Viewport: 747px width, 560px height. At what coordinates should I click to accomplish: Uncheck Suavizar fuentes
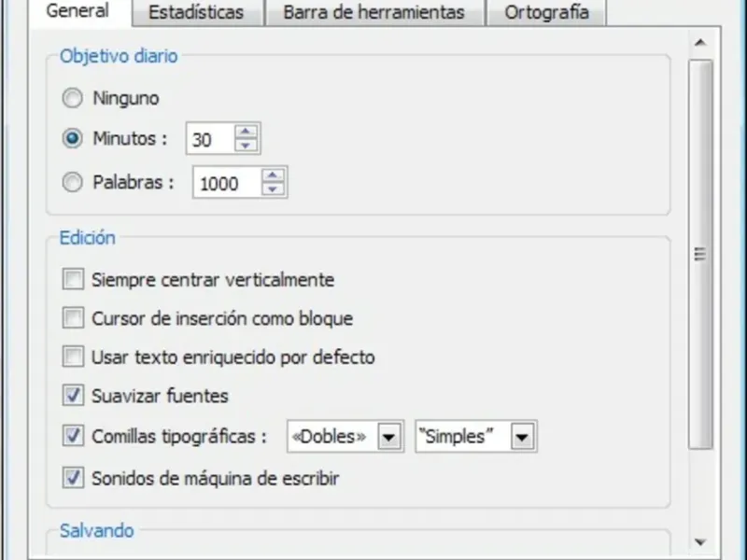coord(73,396)
